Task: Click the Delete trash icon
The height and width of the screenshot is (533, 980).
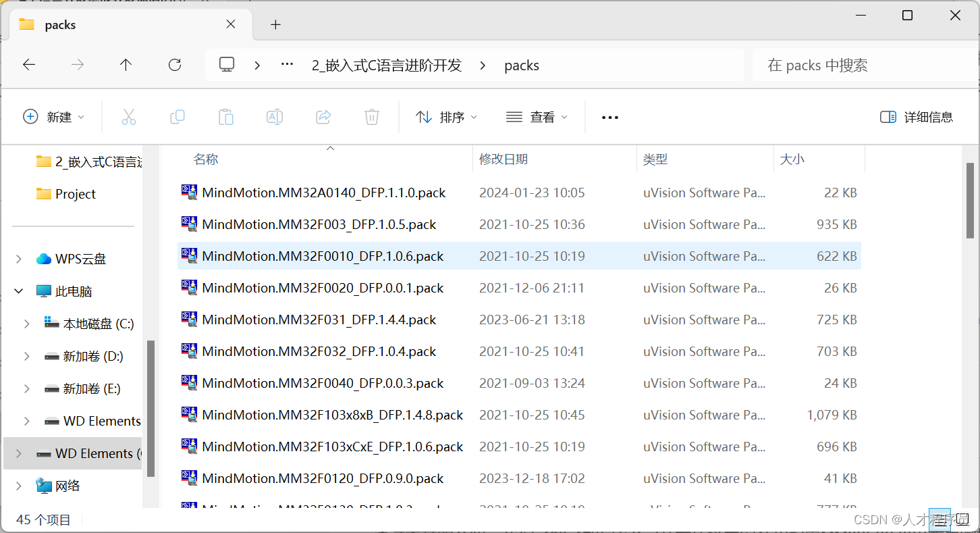Action: click(x=372, y=117)
